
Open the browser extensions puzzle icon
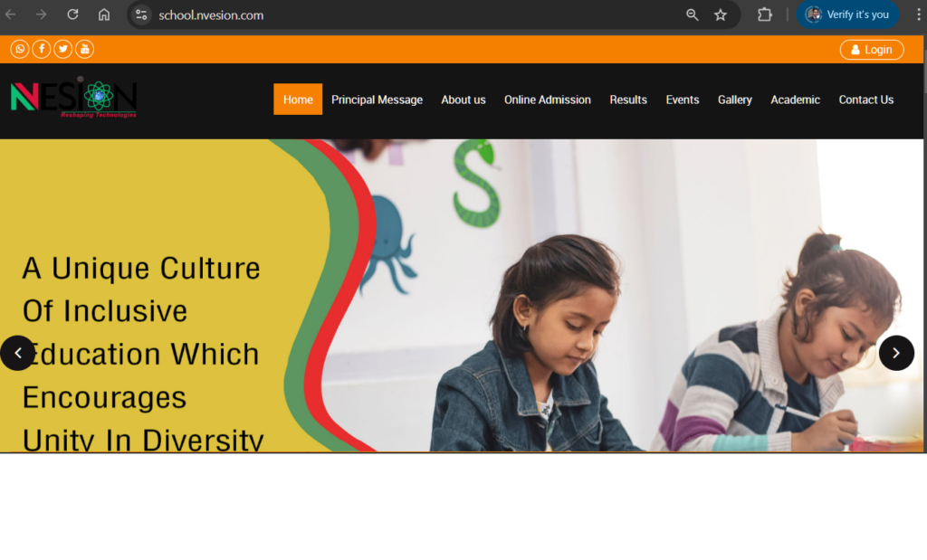pos(764,14)
